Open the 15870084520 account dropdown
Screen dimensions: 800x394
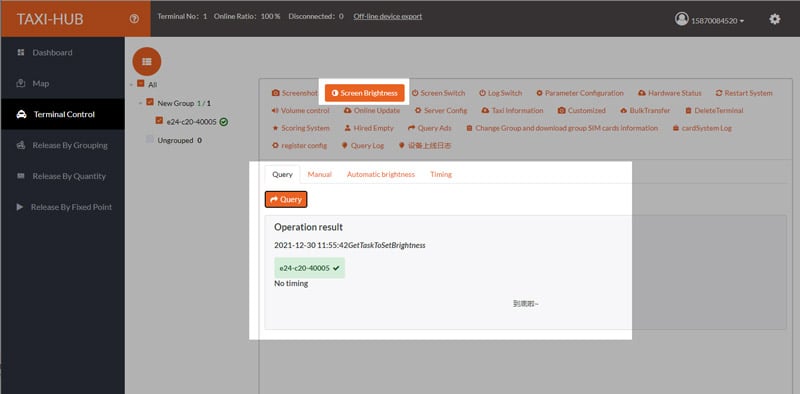717,21
